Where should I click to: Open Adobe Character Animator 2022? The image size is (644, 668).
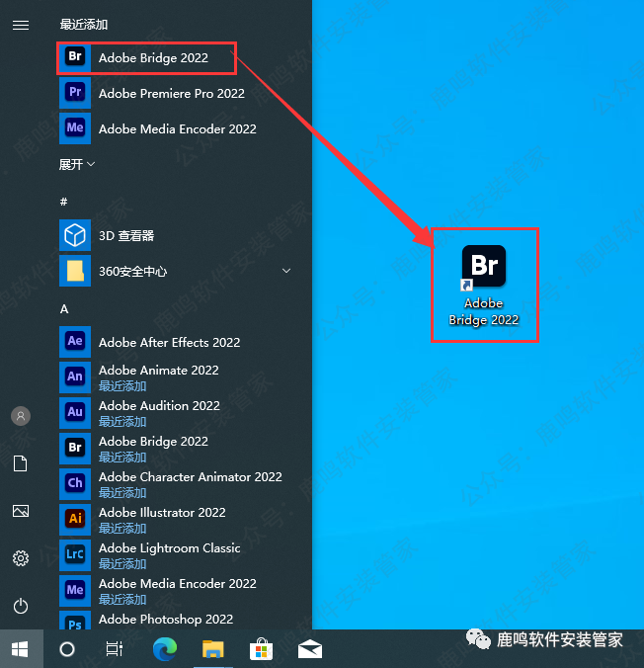pos(190,483)
